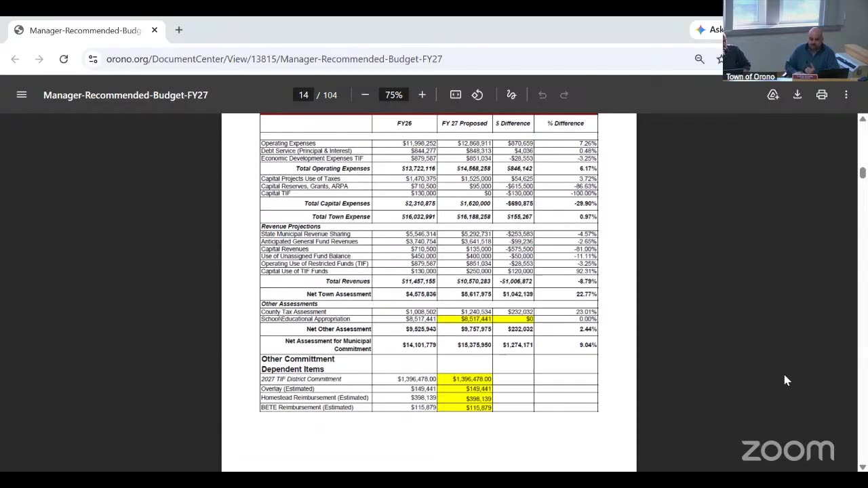Click the undo arrow in PDF toolbar

[542, 95]
